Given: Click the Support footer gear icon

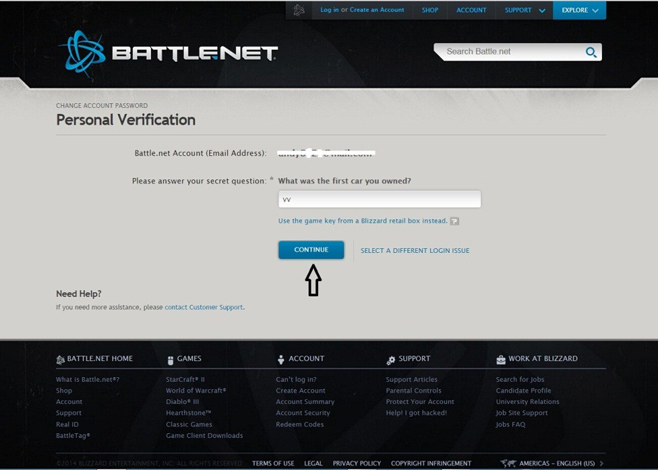Looking at the screenshot, I should (x=391, y=360).
